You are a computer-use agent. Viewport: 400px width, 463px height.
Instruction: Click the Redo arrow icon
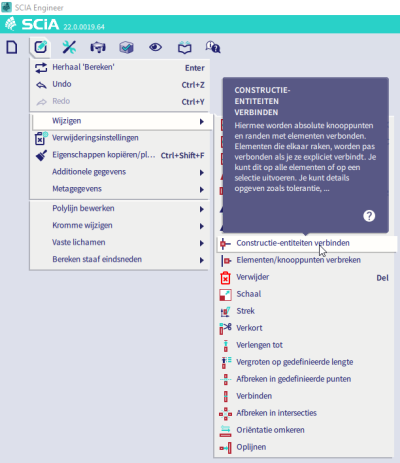(x=41, y=102)
